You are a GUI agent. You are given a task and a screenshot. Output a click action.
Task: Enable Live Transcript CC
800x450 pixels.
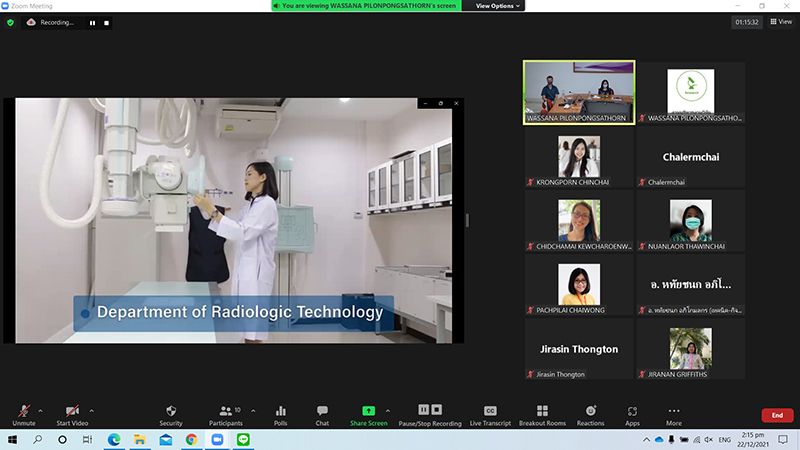[490, 415]
